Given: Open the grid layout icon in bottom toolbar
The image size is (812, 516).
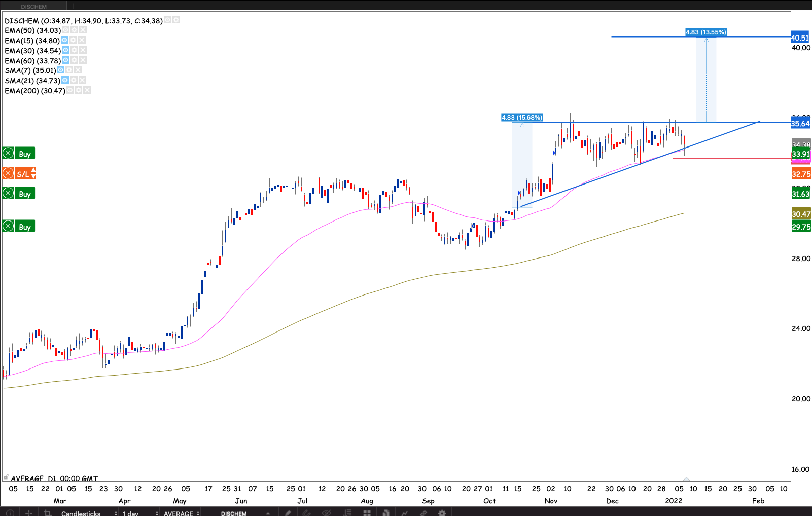Looking at the screenshot, I should tap(367, 513).
